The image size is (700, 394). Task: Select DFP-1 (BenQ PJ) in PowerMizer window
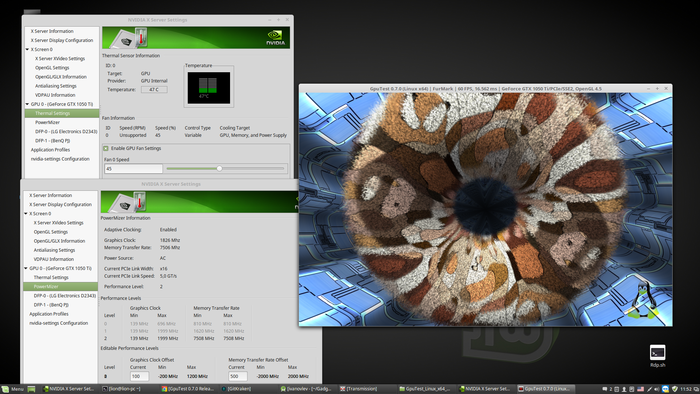pyautogui.click(x=51, y=305)
